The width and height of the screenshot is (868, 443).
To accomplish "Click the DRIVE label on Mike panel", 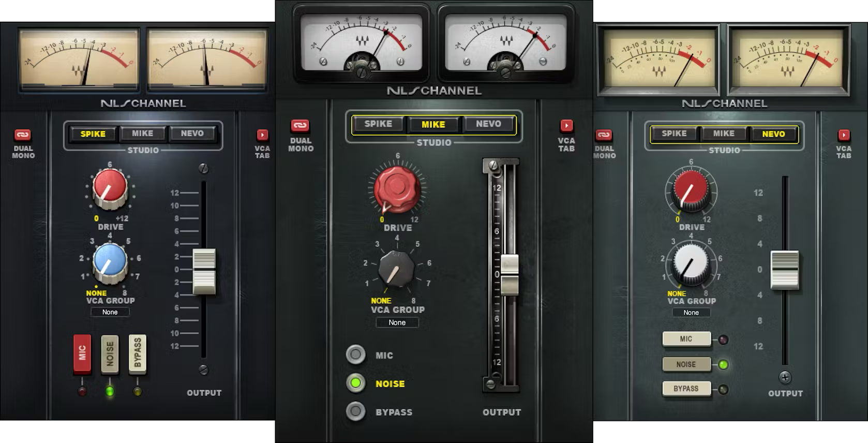I will (398, 228).
